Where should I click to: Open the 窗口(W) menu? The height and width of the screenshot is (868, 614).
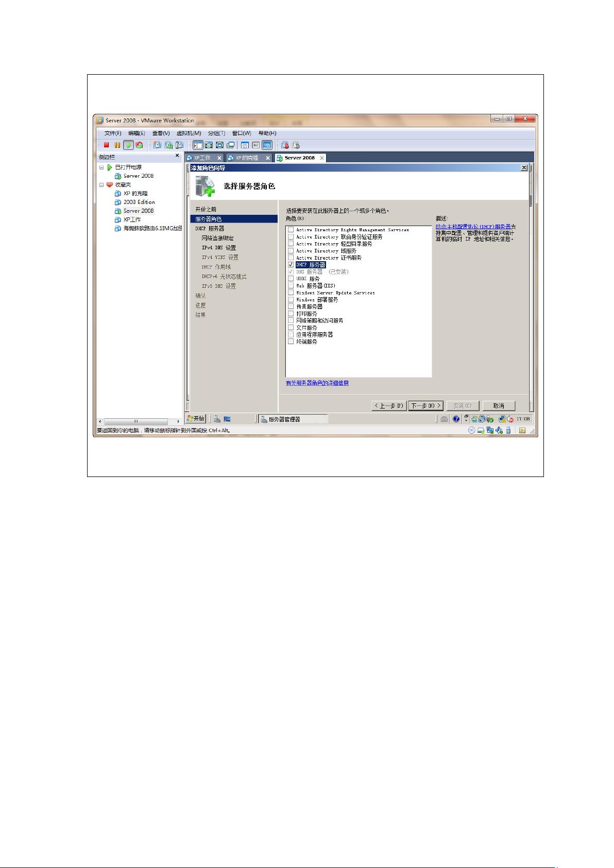click(242, 133)
